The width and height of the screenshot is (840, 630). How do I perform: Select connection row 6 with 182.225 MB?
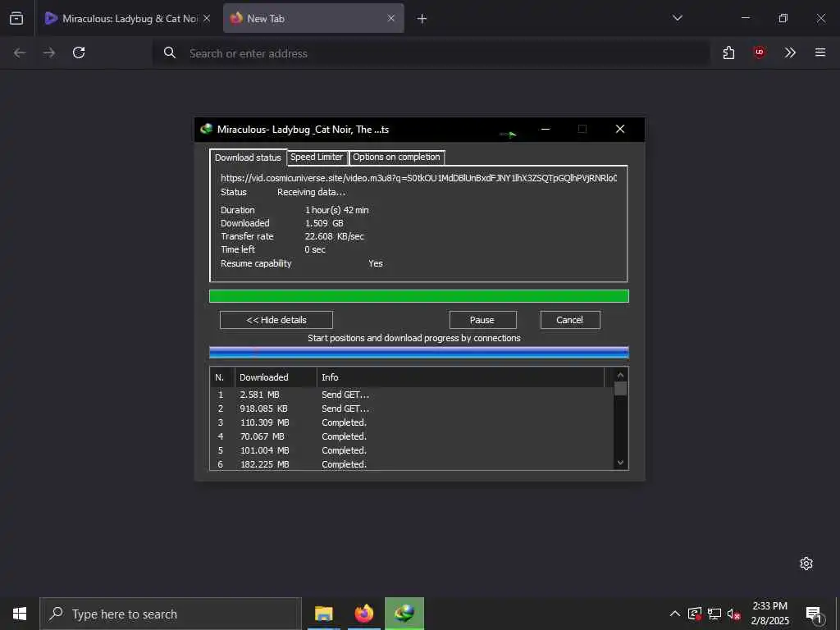pyautogui.click(x=412, y=464)
